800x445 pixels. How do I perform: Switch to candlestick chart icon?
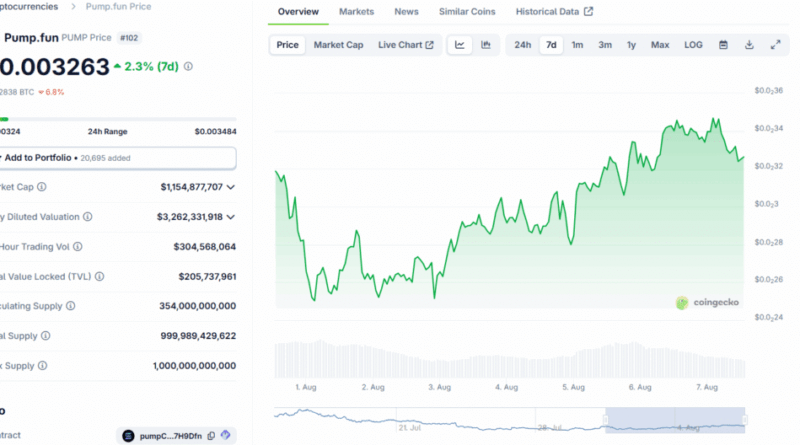click(486, 45)
